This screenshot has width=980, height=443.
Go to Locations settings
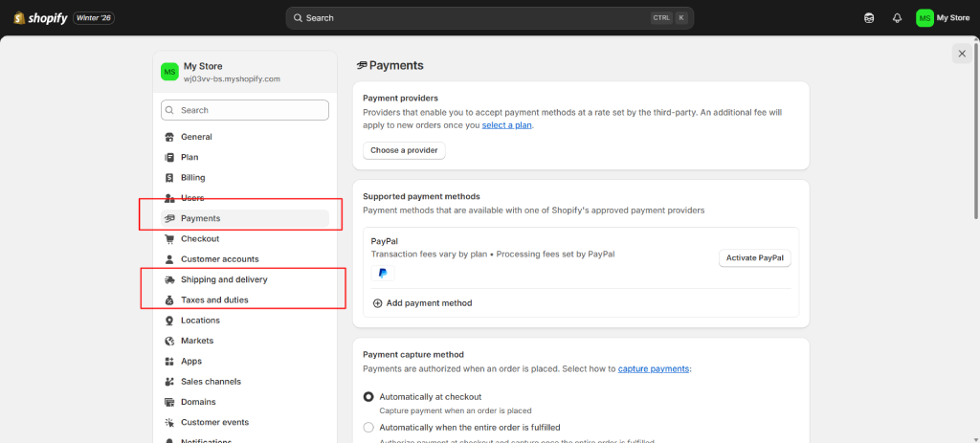pyautogui.click(x=244, y=321)
